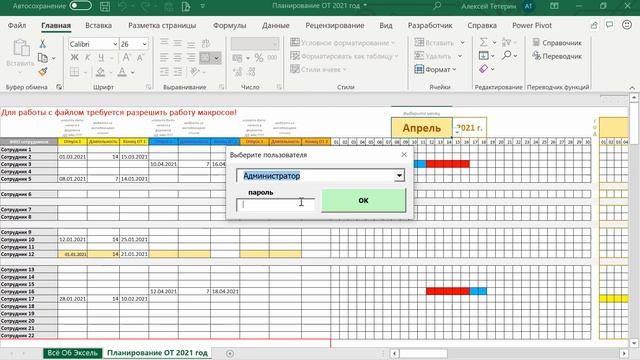This screenshot has height=360, width=640.
Task: Decrease font size with small A icon
Action: pyautogui.click(x=140, y=58)
